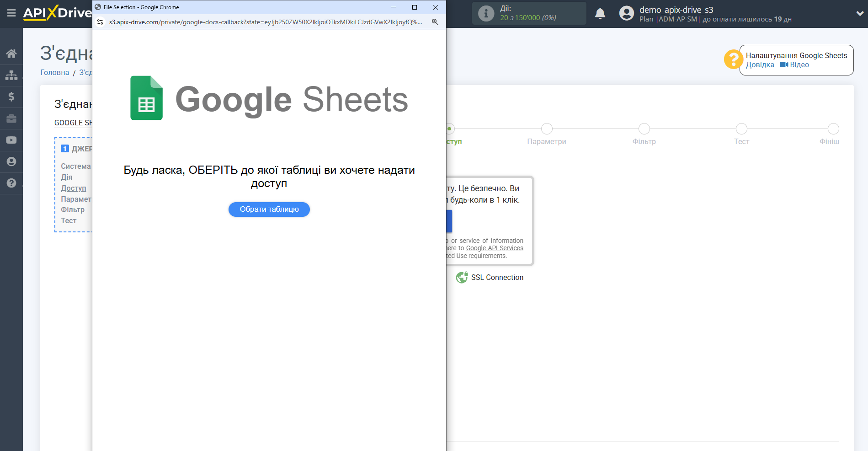Maximize the File Selection popup window
Viewport: 868px width, 451px height.
point(415,7)
